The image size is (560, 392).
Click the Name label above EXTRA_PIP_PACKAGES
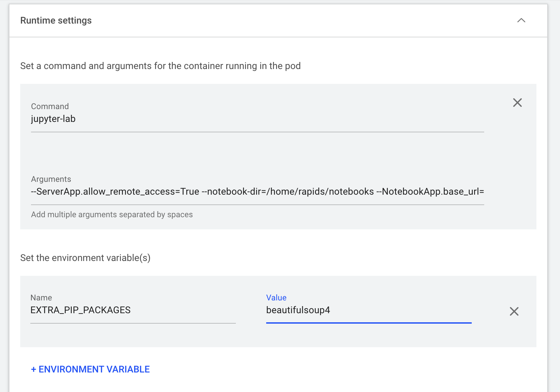[41, 298]
